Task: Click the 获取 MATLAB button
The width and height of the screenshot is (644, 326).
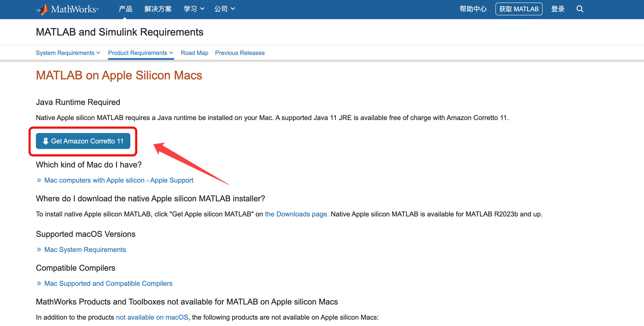Action: pyautogui.click(x=519, y=9)
